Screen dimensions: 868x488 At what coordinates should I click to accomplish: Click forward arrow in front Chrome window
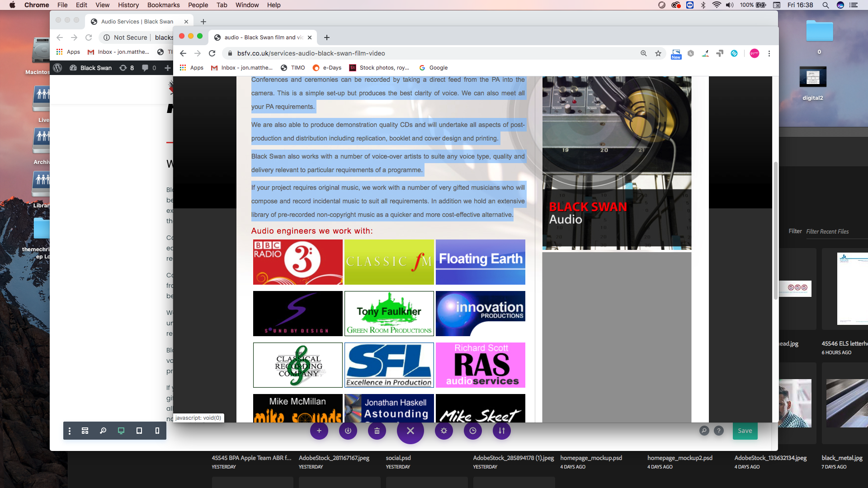pyautogui.click(x=198, y=53)
